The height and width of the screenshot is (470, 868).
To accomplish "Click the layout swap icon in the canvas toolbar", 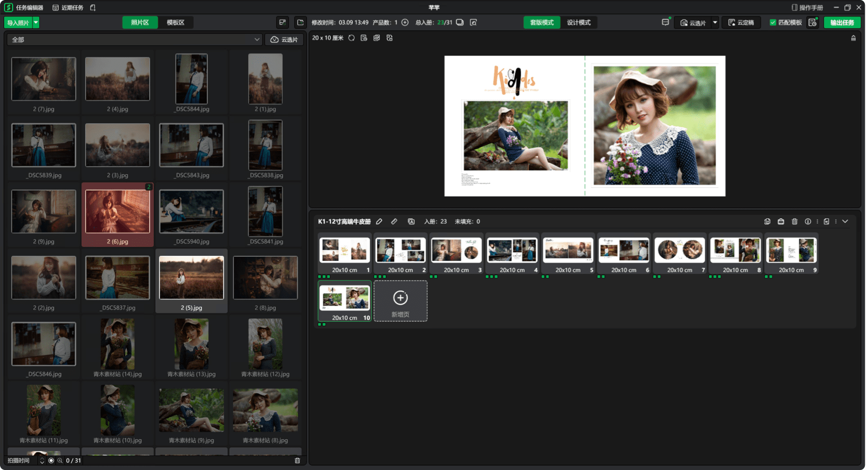I will pyautogui.click(x=390, y=38).
